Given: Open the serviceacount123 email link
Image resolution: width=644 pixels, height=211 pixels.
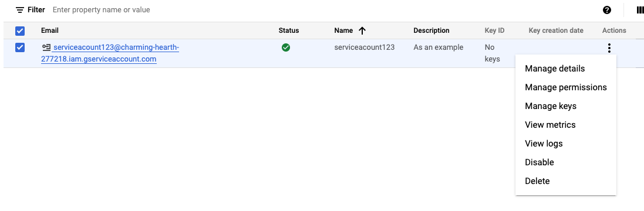Looking at the screenshot, I should pos(110,53).
